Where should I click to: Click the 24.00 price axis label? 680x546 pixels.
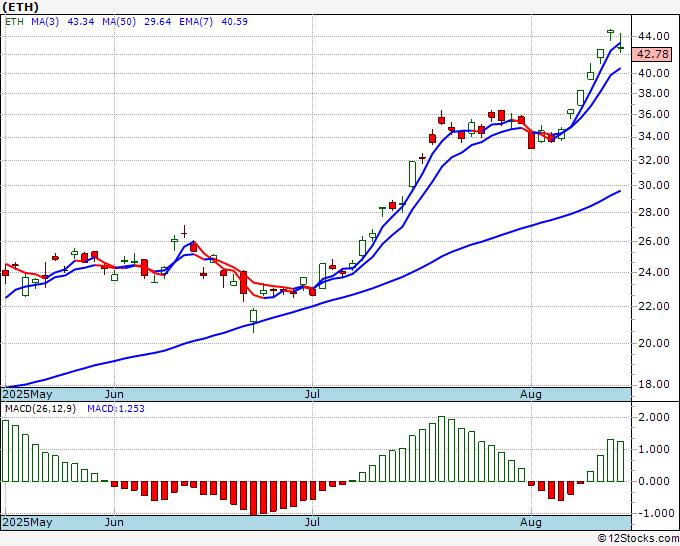[x=654, y=273]
